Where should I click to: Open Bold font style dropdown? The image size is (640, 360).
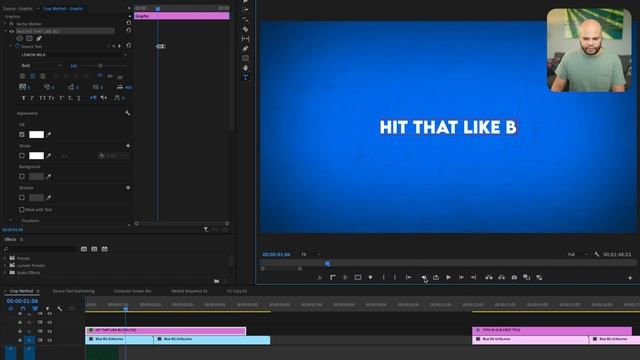tap(41, 66)
